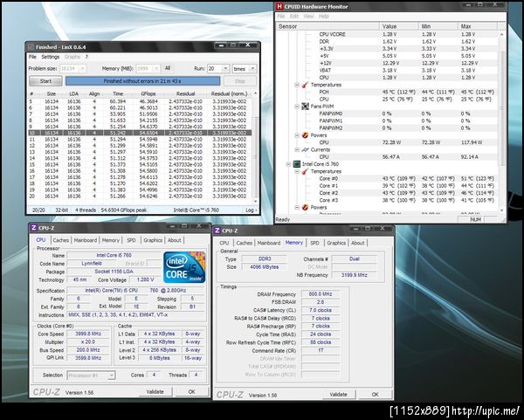Click the Intel Core i5 logo in CPU-Z
The image size is (524, 420).
click(x=184, y=267)
